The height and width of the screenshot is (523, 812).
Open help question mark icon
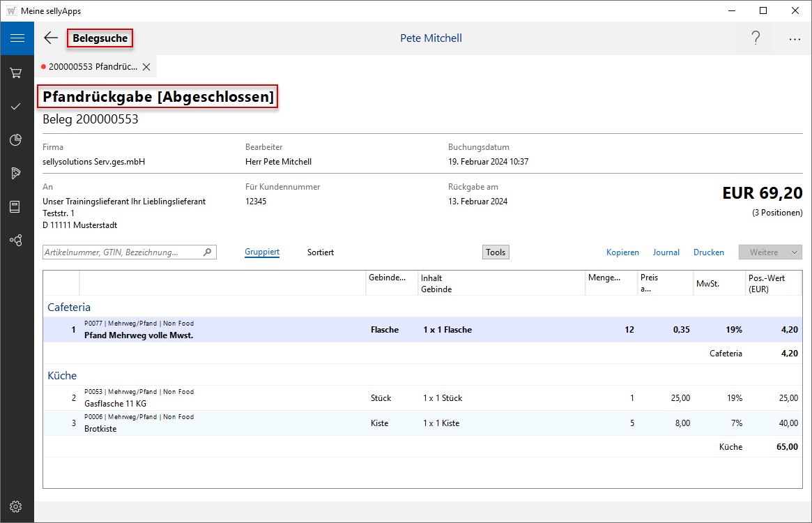coord(756,38)
